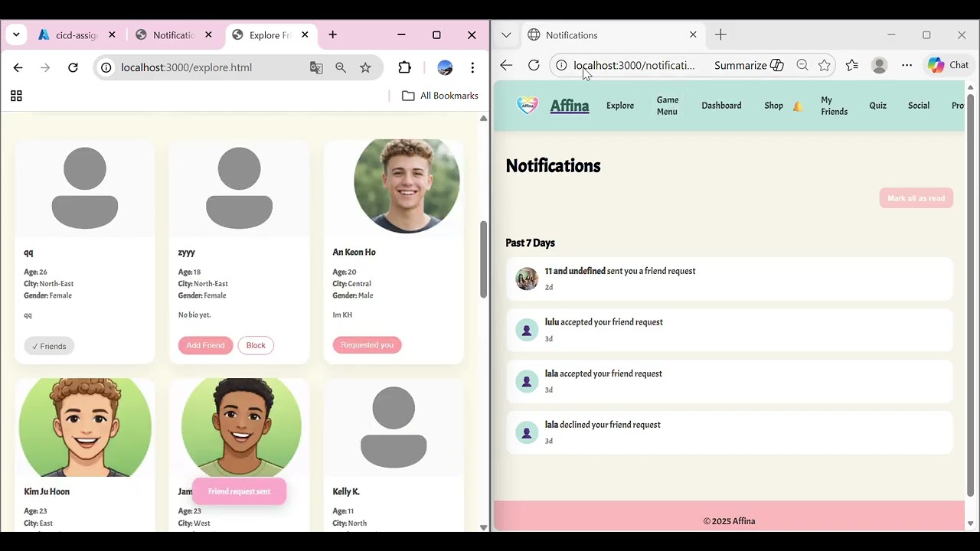Go to Quiz in the Affina navbar
The image size is (980, 551).
coord(877,106)
